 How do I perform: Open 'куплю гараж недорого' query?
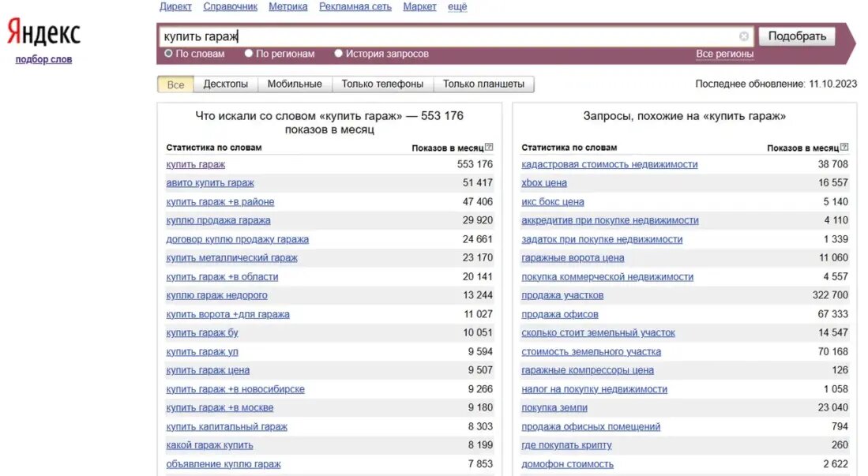coord(216,295)
